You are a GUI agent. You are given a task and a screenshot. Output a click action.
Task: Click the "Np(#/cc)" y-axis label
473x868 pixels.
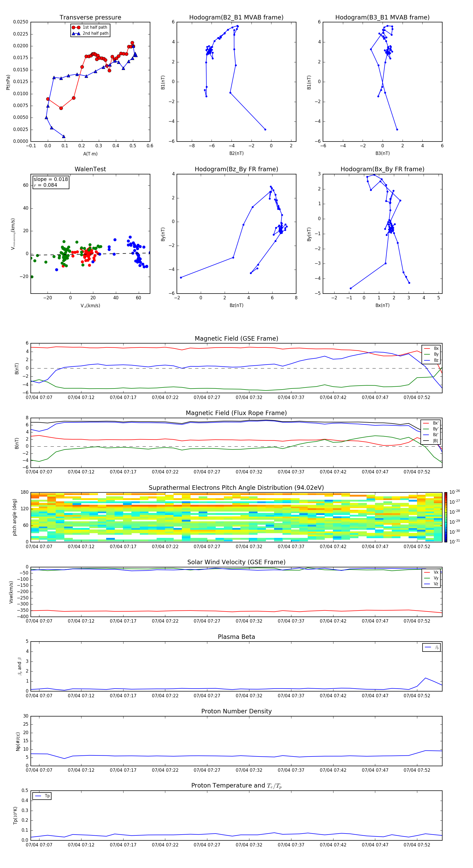point(18,741)
